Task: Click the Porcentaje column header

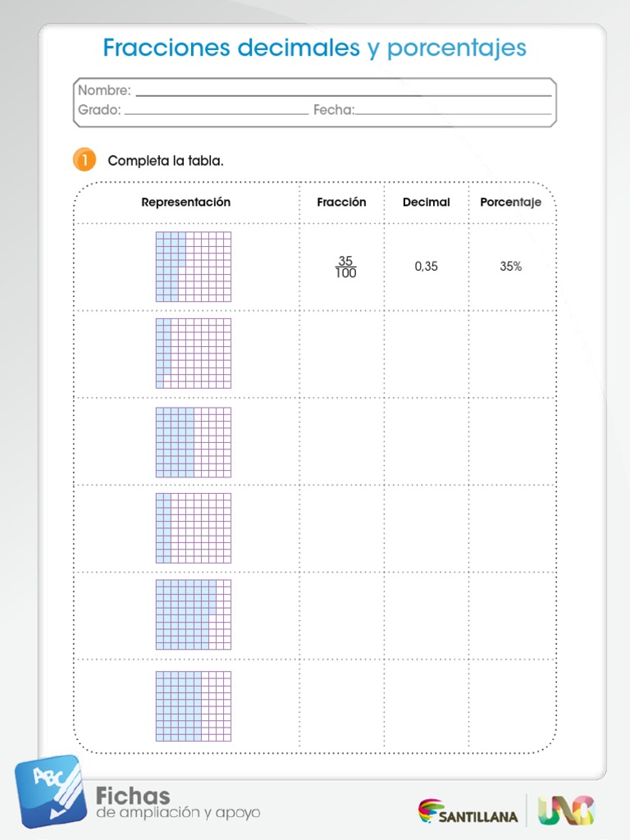Action: tap(510, 202)
